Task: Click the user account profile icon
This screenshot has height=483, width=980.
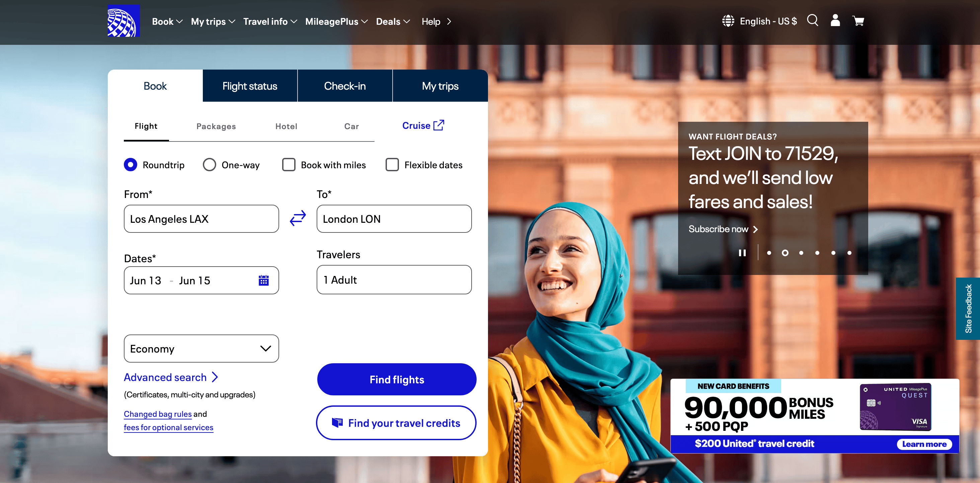Action: [835, 20]
